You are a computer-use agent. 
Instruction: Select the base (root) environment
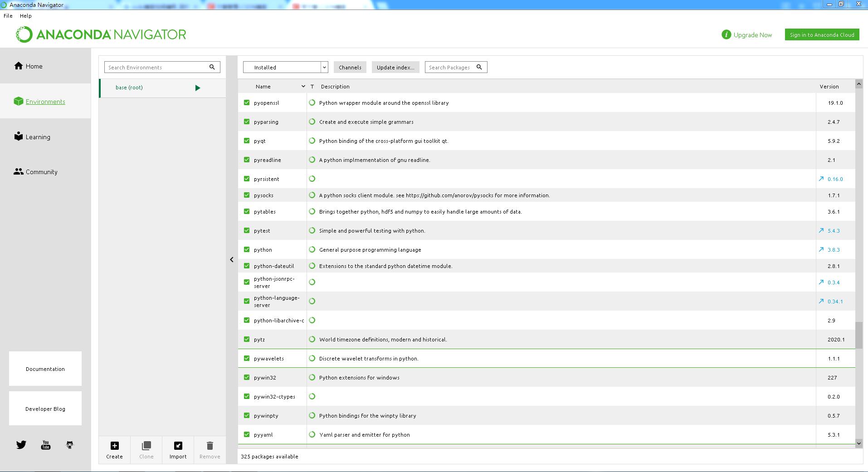pyautogui.click(x=162, y=88)
